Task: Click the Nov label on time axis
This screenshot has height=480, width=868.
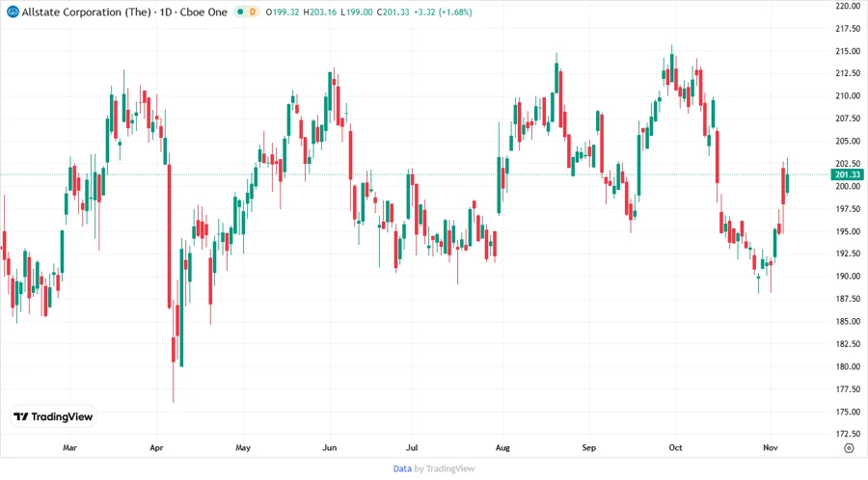Action: coord(771,447)
